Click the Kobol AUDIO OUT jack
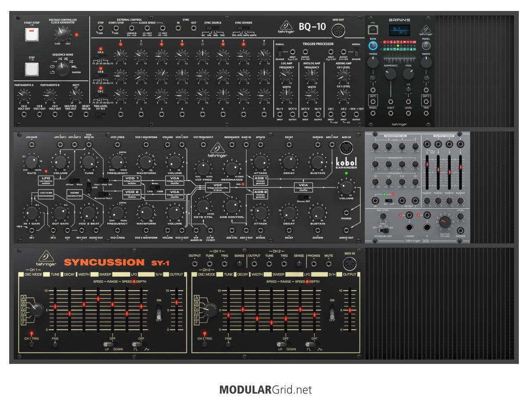532x399 pixels. (346, 230)
